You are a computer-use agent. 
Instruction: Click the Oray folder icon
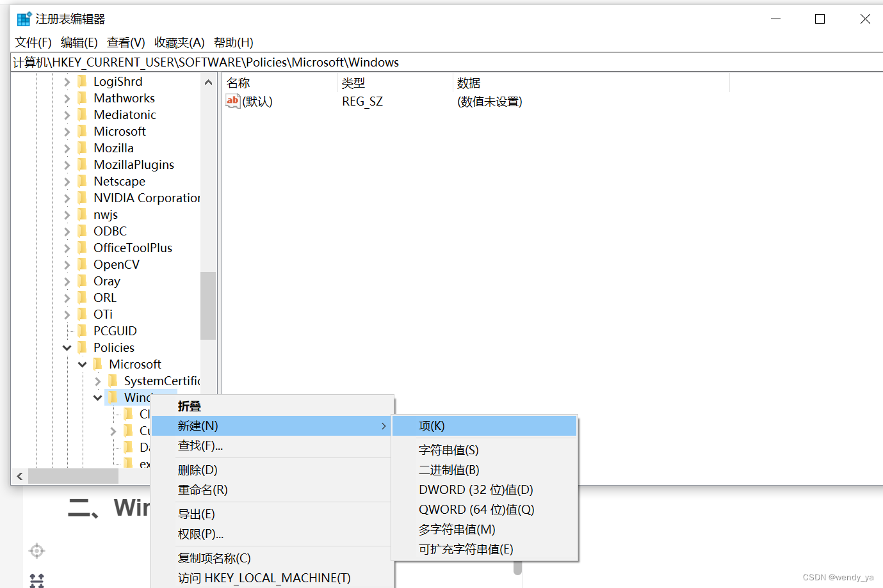point(82,281)
